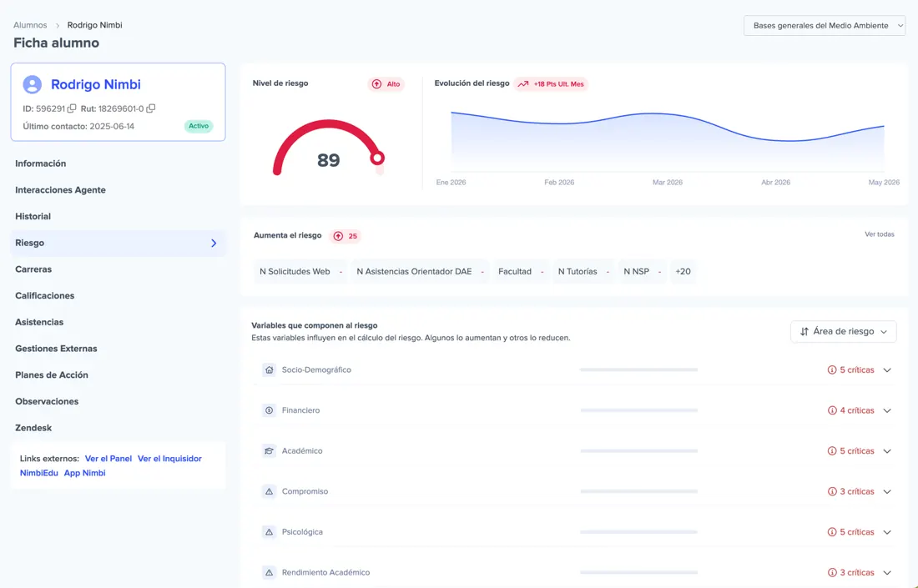Open the Ver el Inquisidor link
918x588 pixels.
point(169,459)
